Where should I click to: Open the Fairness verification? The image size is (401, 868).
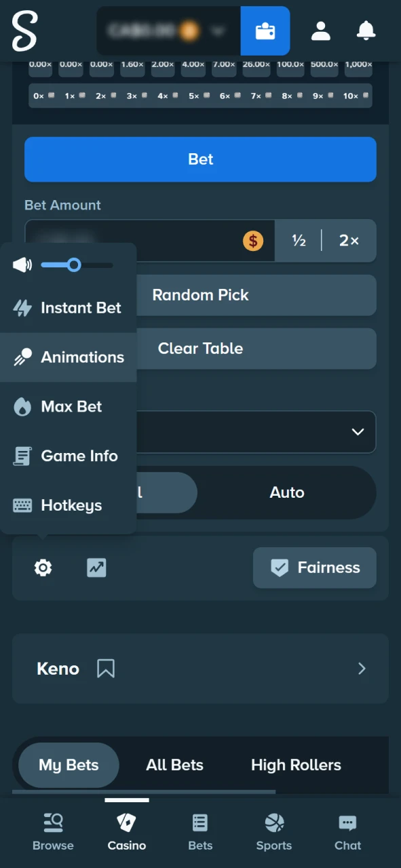point(314,568)
